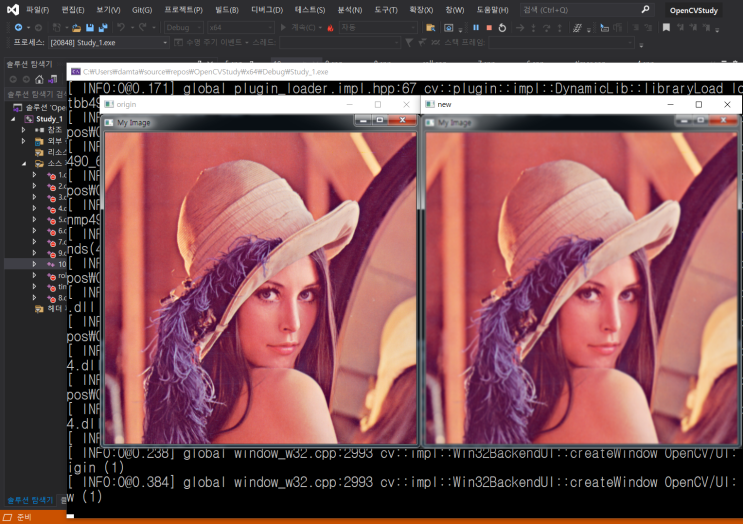This screenshot has height=524, width=743.
Task: Click the OpenCVStudy solution name button
Action: click(x=694, y=10)
